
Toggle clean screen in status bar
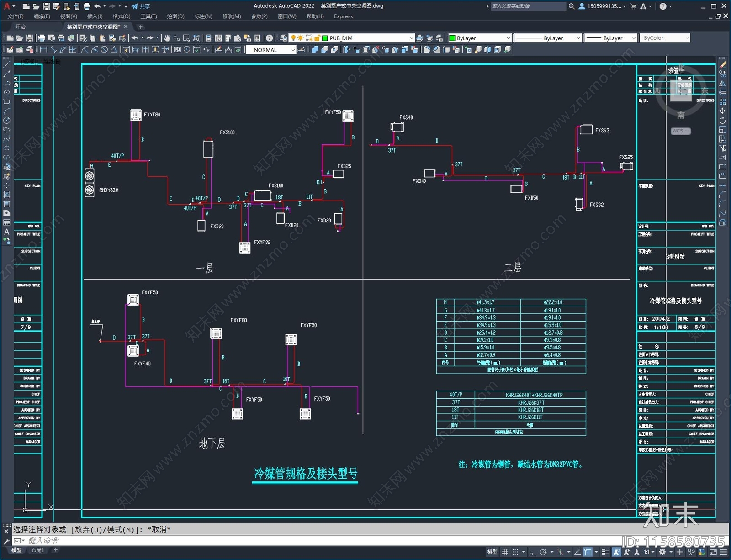[x=713, y=552]
